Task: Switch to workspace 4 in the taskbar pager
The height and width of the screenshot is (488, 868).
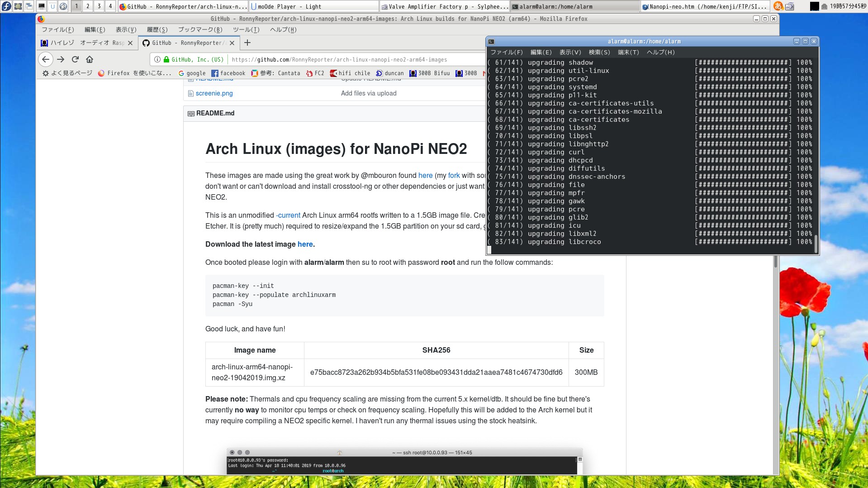Action: 109,6
